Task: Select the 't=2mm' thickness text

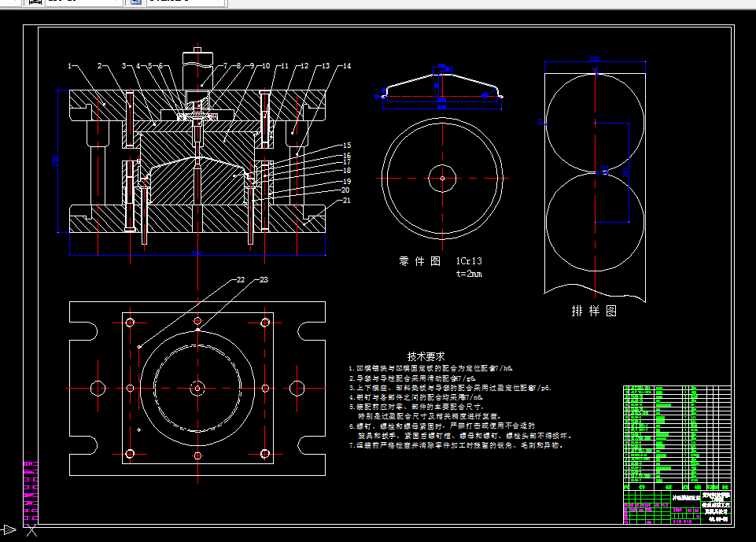Action: [x=469, y=274]
